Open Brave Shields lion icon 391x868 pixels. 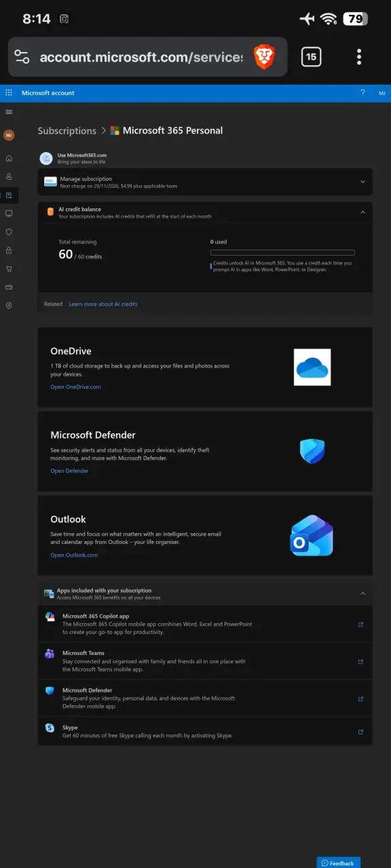click(x=264, y=57)
